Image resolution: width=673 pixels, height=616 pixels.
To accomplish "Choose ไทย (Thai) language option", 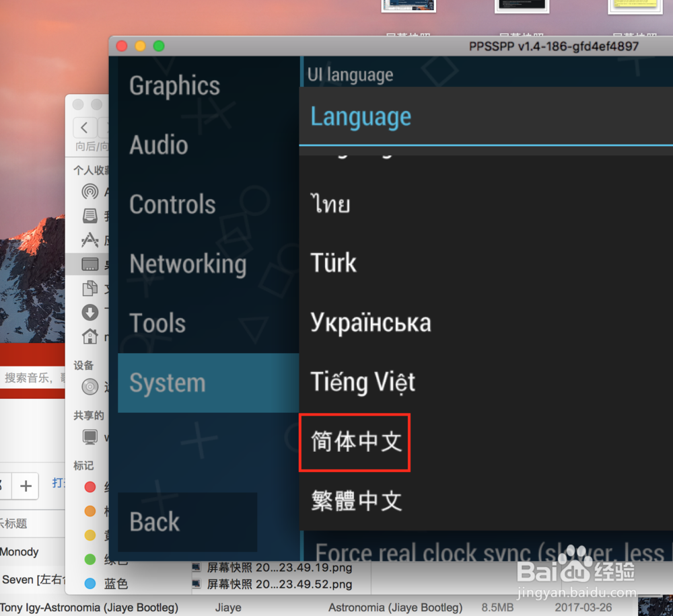I will [486, 204].
